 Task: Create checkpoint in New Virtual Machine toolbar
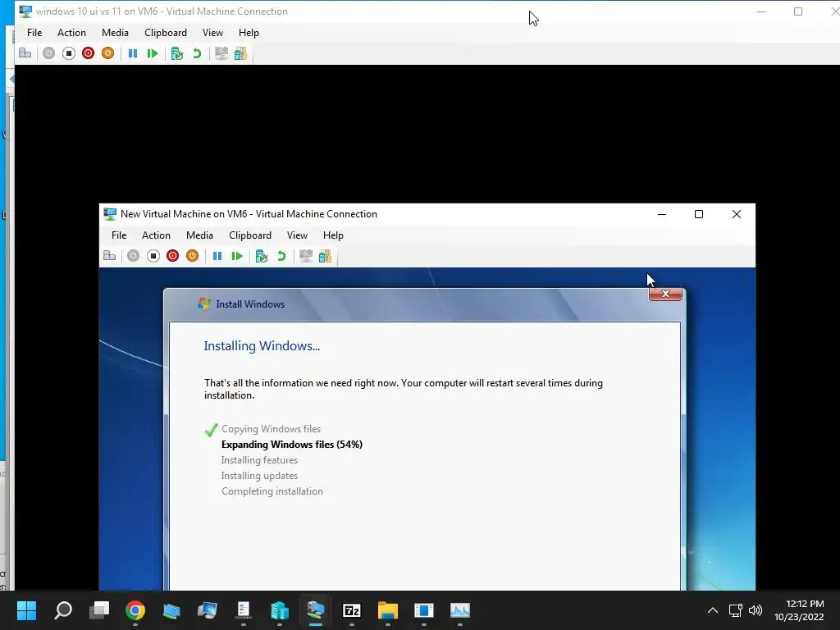[262, 256]
